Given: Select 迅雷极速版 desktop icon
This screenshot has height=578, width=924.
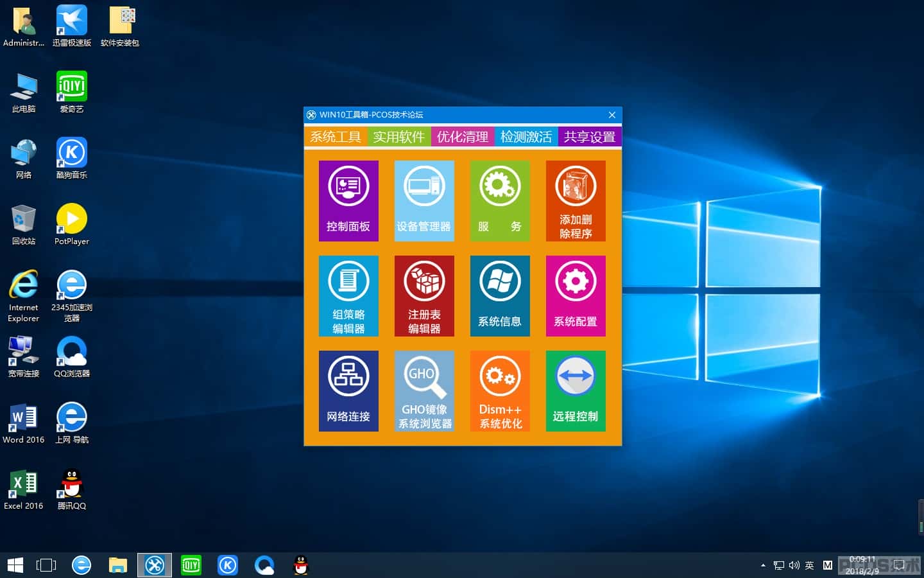Looking at the screenshot, I should [72, 26].
